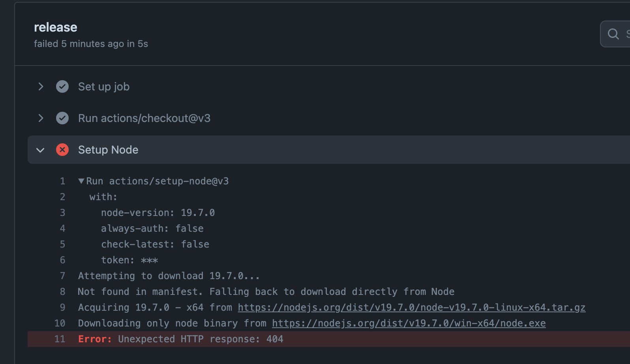
Task: Click log line number 6
Action: [62, 260]
